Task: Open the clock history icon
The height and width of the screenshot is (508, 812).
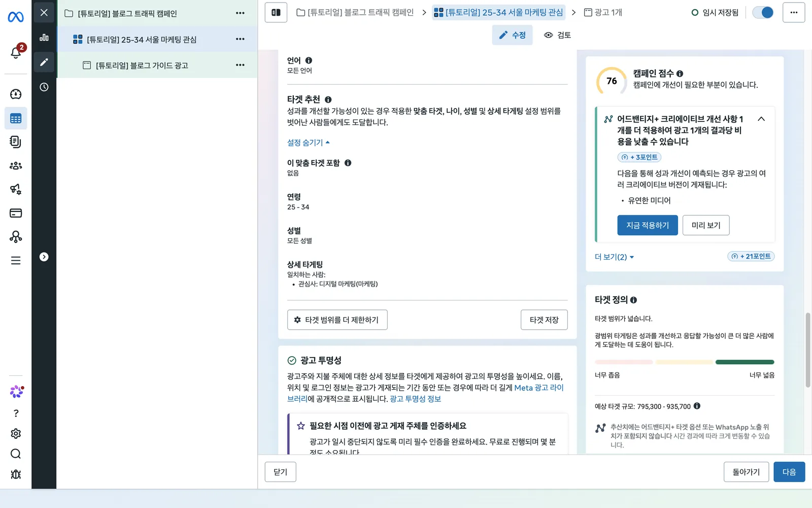Action: (x=44, y=87)
